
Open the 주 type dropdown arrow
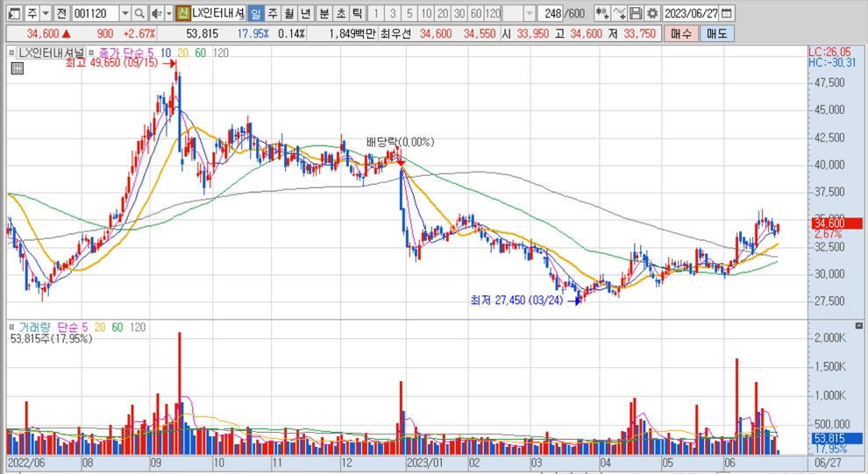[x=45, y=14]
